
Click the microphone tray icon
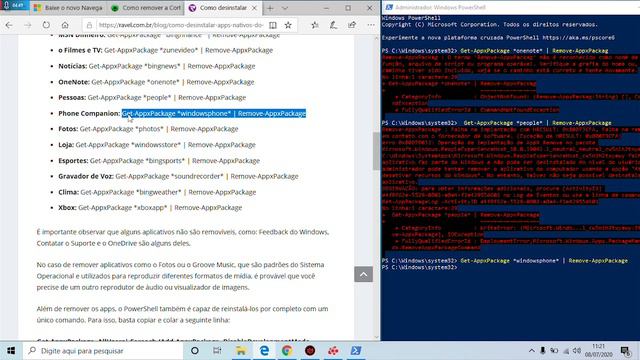pyautogui.click(x=542, y=351)
